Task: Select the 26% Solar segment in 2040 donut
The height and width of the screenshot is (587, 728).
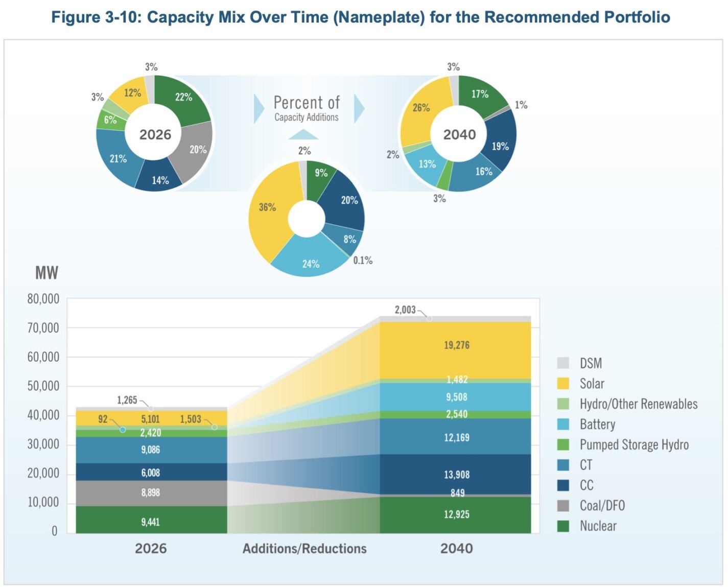Action: point(421,108)
